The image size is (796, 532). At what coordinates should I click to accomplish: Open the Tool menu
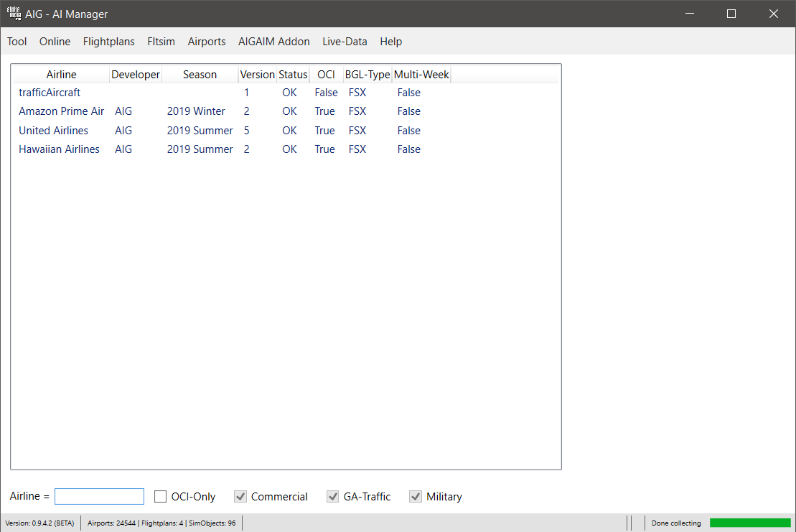[x=17, y=42]
